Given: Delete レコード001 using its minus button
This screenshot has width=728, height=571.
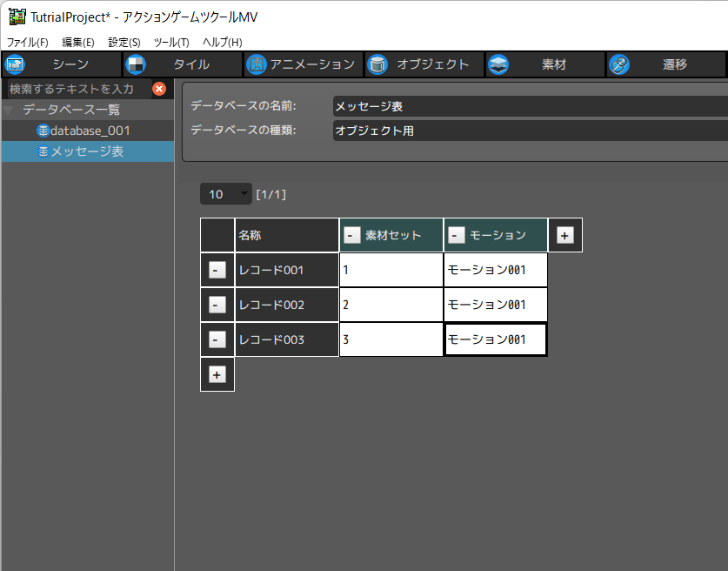Looking at the screenshot, I should 217,269.
